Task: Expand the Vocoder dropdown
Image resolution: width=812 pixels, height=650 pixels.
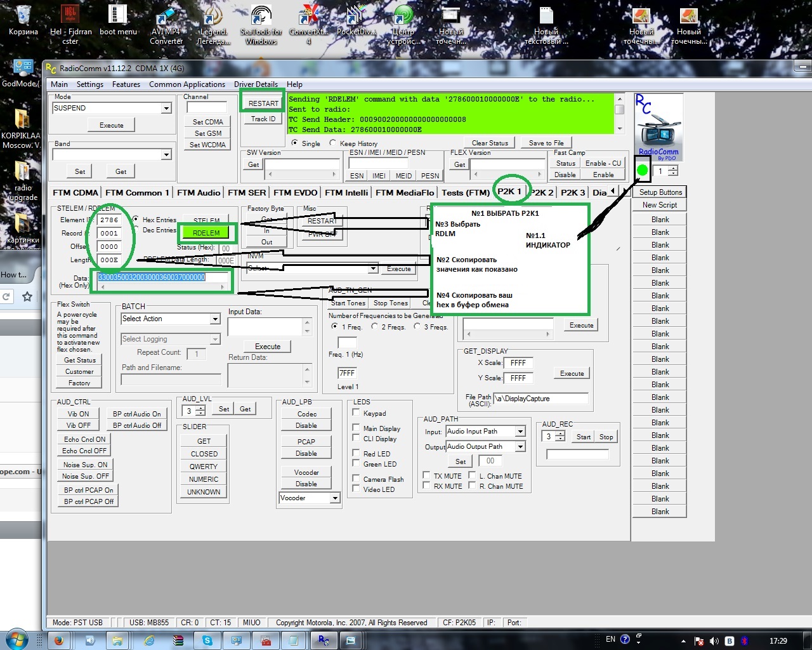Action: click(x=334, y=498)
